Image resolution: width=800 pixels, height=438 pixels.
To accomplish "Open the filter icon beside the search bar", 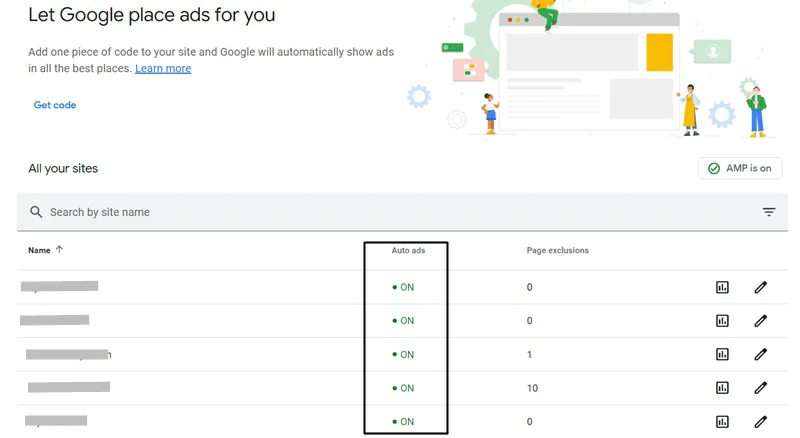I will pyautogui.click(x=769, y=212).
